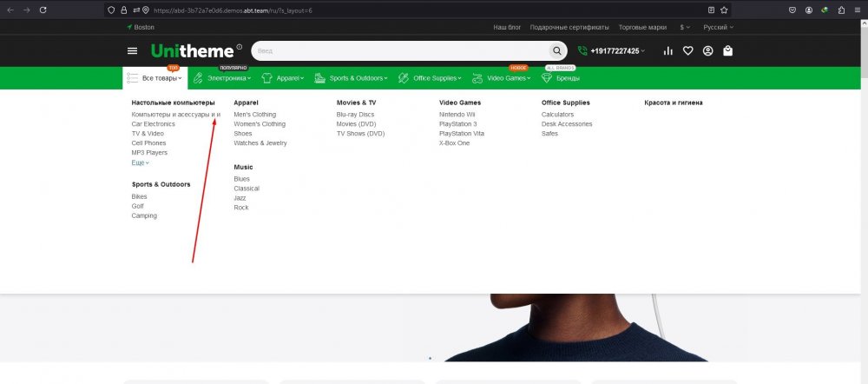Screen dimensions: 868x384
Task: Expand the +19177227425 phone dropdown
Action: [618, 51]
